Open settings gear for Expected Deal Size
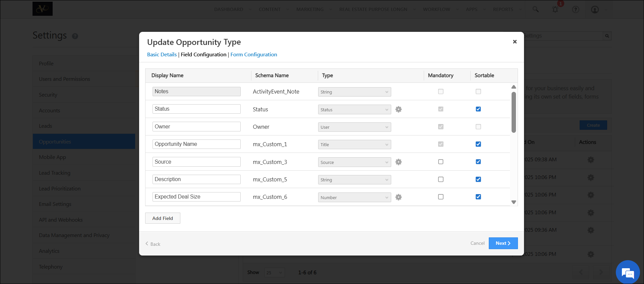This screenshot has width=644, height=284. click(398, 197)
